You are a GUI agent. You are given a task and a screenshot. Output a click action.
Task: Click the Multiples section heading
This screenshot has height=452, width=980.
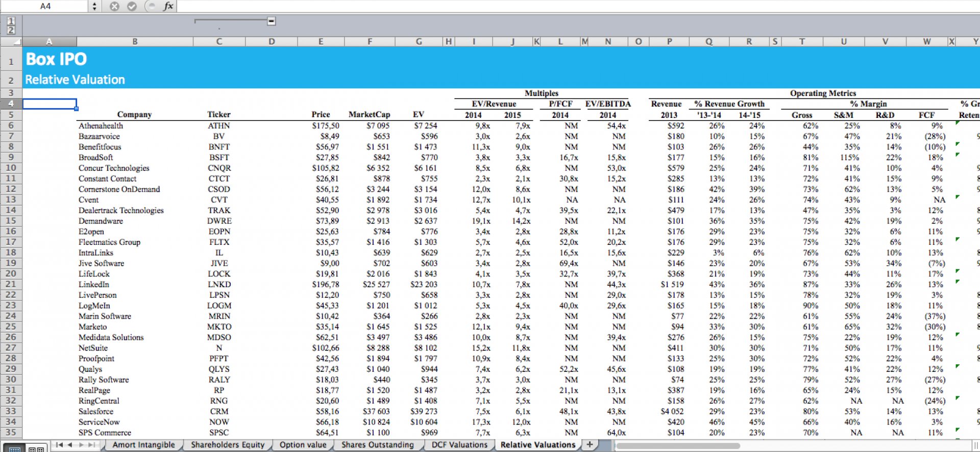coord(542,93)
